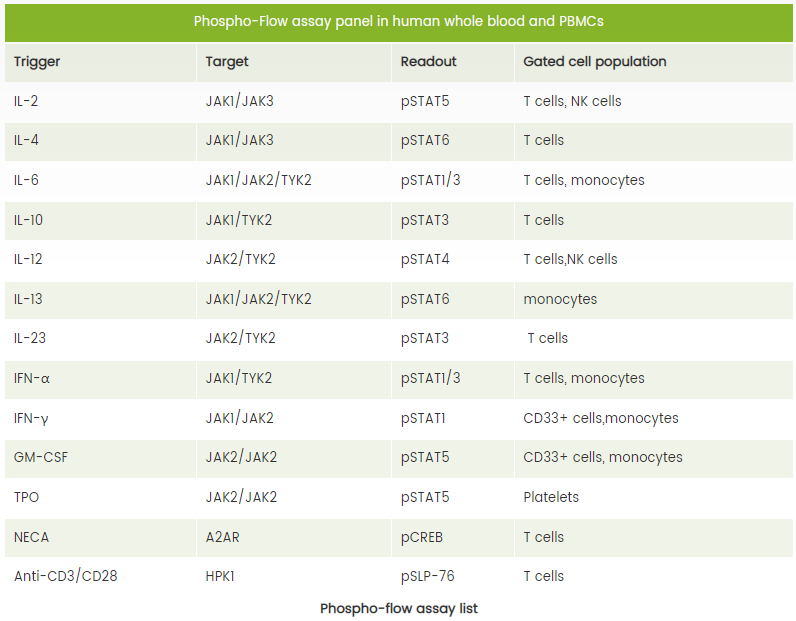Select the IL-23 trigger cell

click(x=101, y=339)
